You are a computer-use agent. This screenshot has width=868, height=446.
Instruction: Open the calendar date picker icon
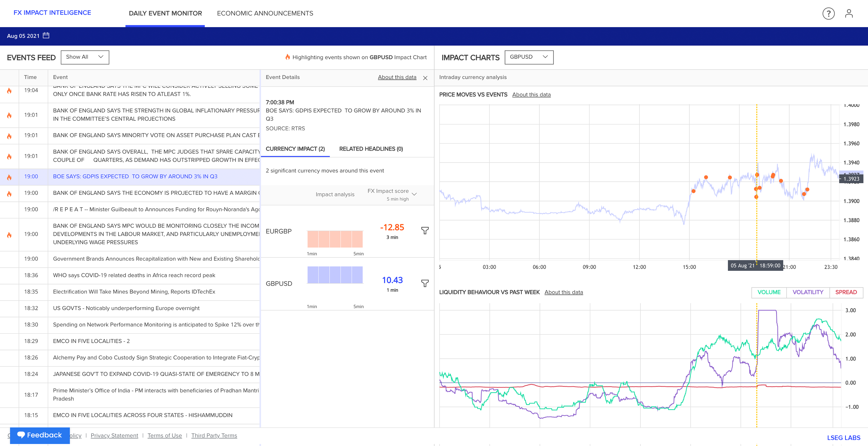pyautogui.click(x=46, y=35)
